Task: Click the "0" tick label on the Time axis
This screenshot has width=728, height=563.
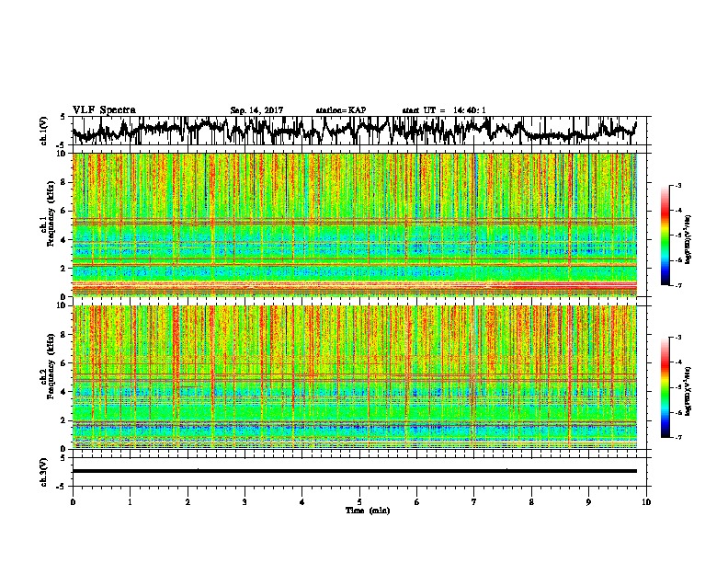Action: pyautogui.click(x=73, y=502)
